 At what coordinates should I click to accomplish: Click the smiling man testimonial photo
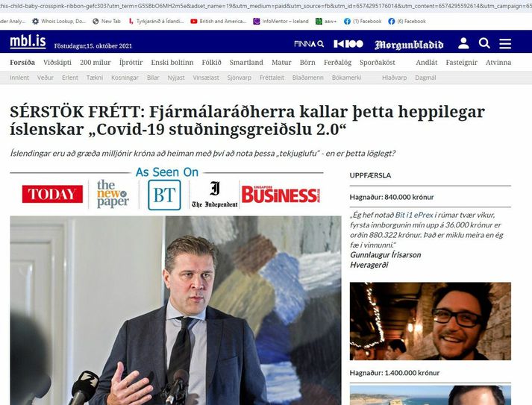tap(431, 321)
